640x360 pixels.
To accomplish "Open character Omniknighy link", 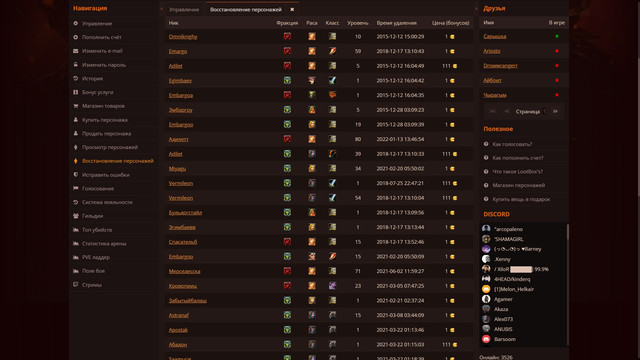I will click(x=183, y=37).
